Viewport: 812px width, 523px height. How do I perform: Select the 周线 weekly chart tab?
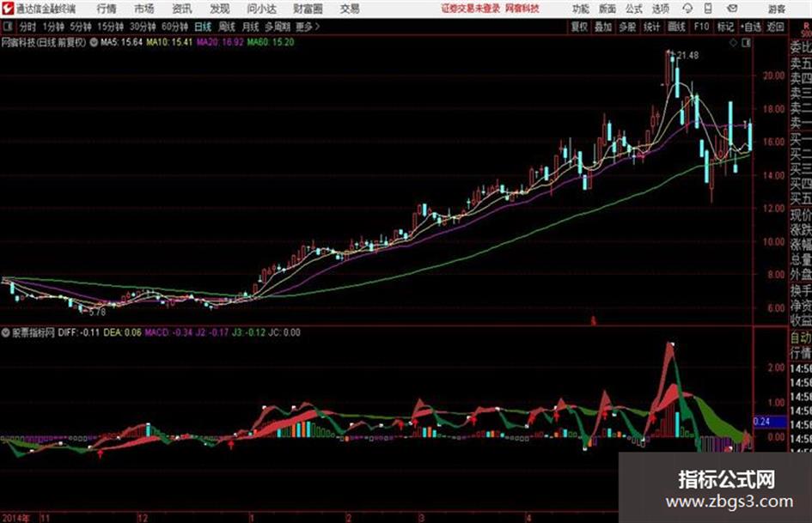pyautogui.click(x=227, y=27)
